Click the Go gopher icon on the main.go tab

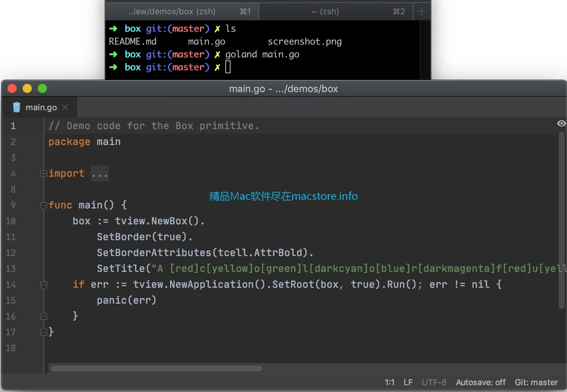point(17,107)
